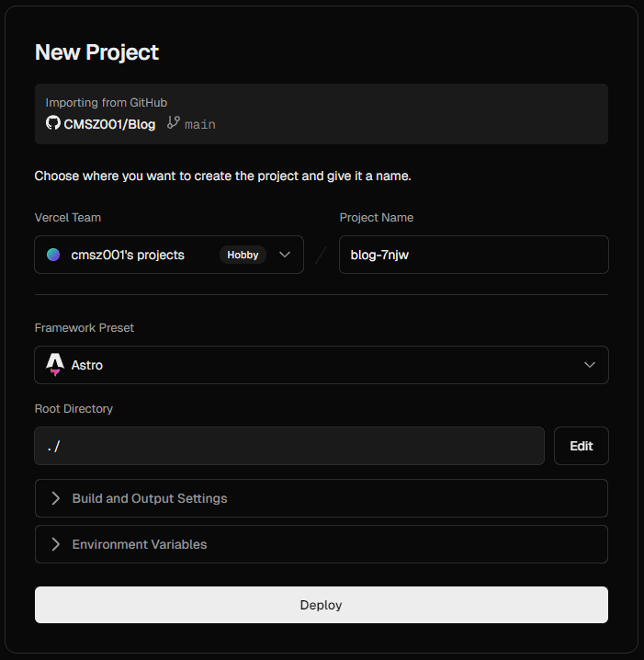Click the chevron arrow in Vercel Team selector
Image resolution: width=644 pixels, height=660 pixels.
coord(285,255)
